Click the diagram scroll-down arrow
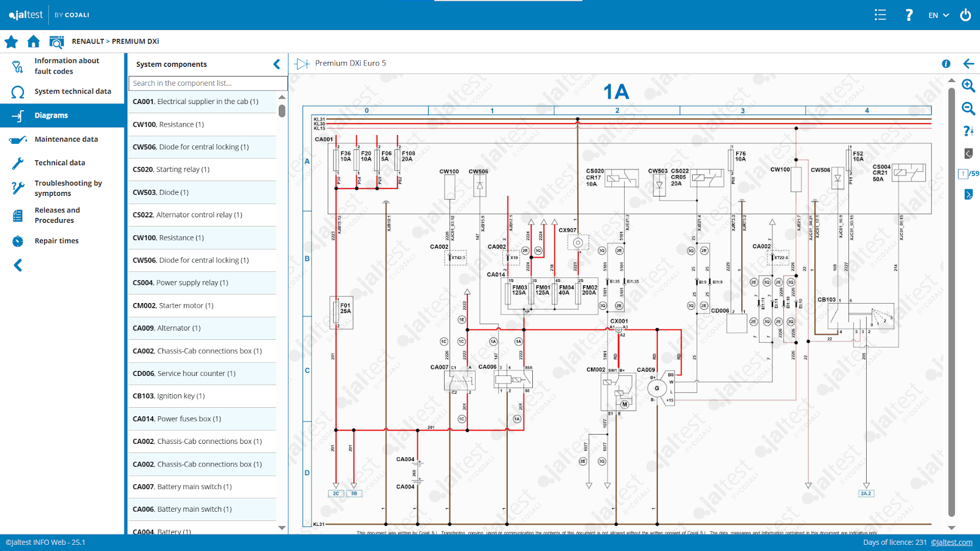 pos(951,528)
